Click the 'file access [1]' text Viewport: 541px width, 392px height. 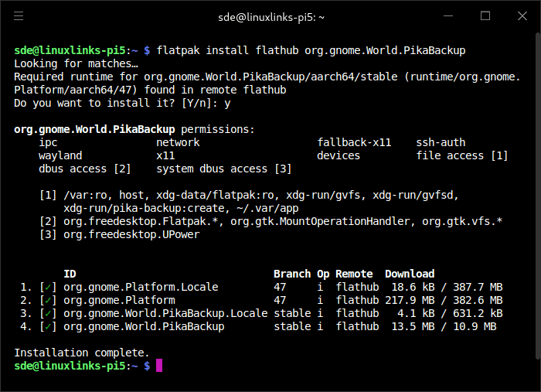click(x=462, y=155)
